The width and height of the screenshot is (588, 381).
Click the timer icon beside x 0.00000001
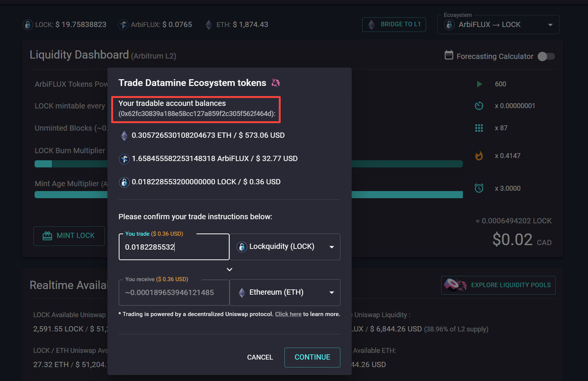point(479,106)
